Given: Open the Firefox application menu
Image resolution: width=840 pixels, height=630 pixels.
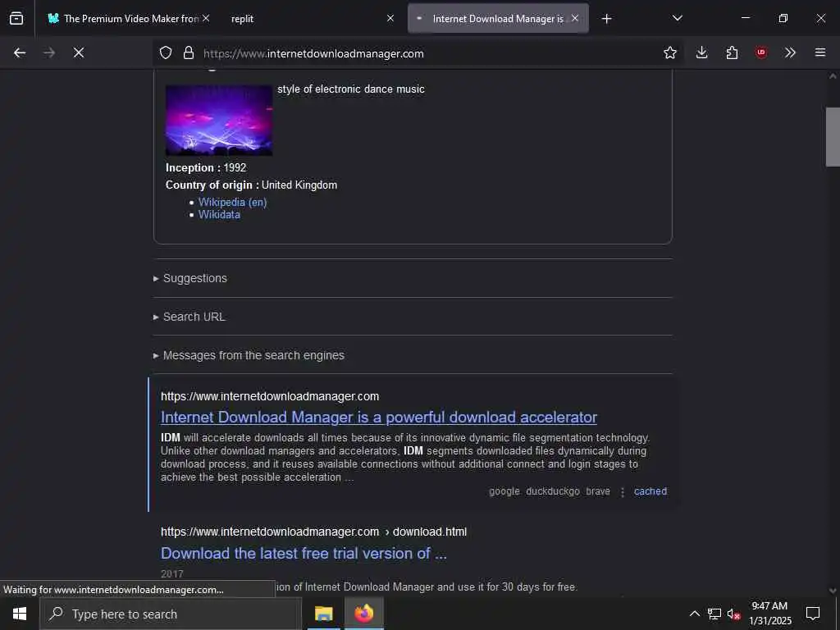Looking at the screenshot, I should coord(820,52).
